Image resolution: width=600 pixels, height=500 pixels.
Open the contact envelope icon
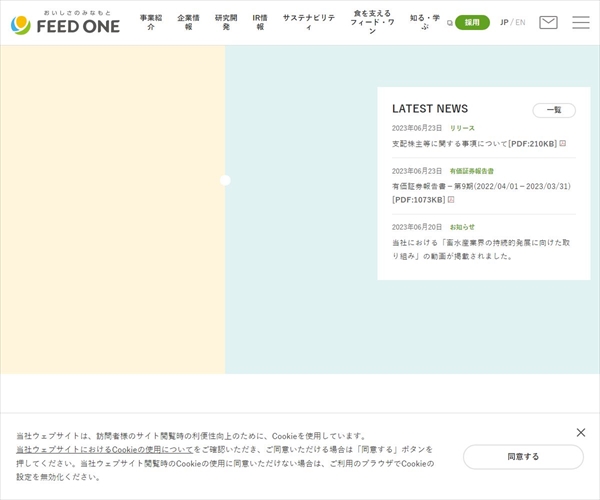[548, 23]
